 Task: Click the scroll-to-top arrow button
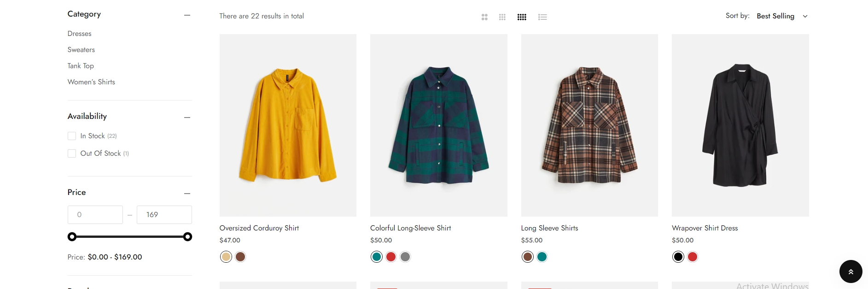[851, 271]
